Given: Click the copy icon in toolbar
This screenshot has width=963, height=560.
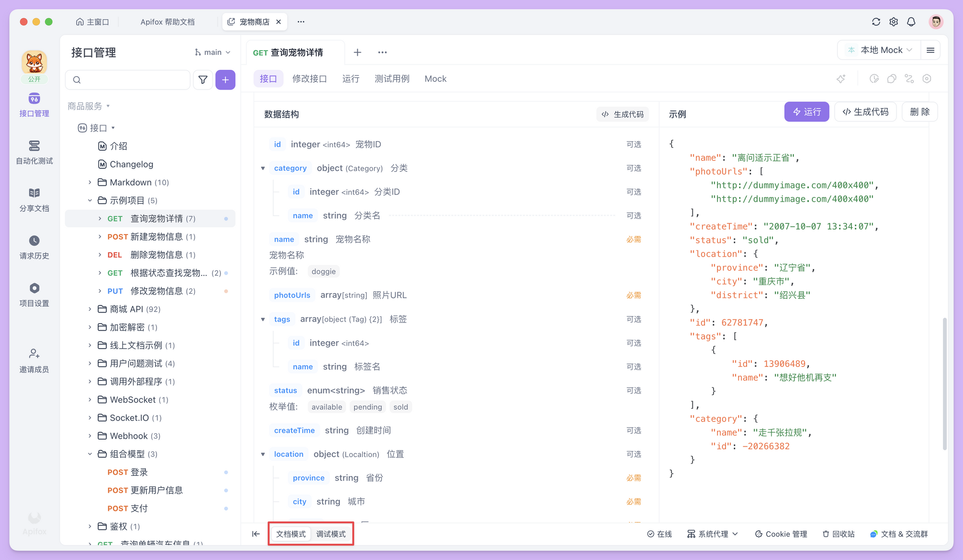Looking at the screenshot, I should pos(892,78).
